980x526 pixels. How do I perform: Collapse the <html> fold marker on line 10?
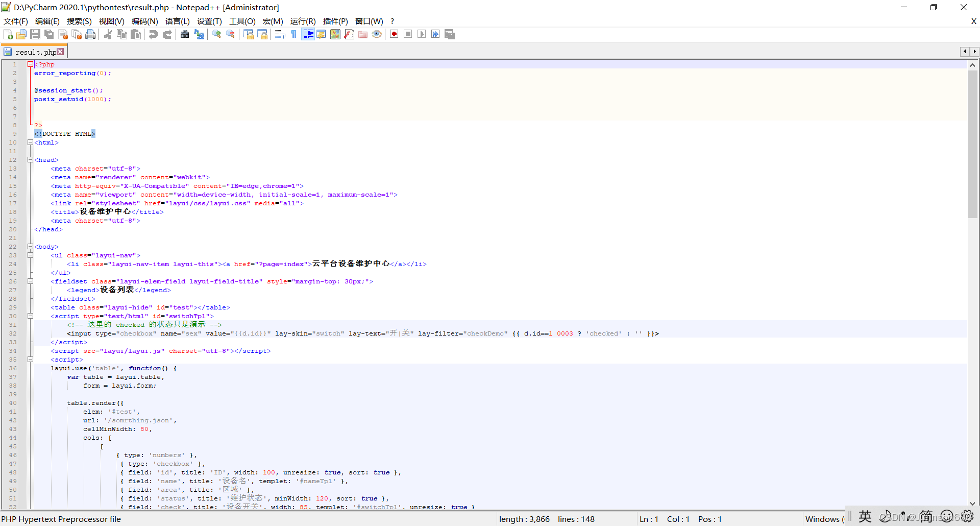click(30, 142)
